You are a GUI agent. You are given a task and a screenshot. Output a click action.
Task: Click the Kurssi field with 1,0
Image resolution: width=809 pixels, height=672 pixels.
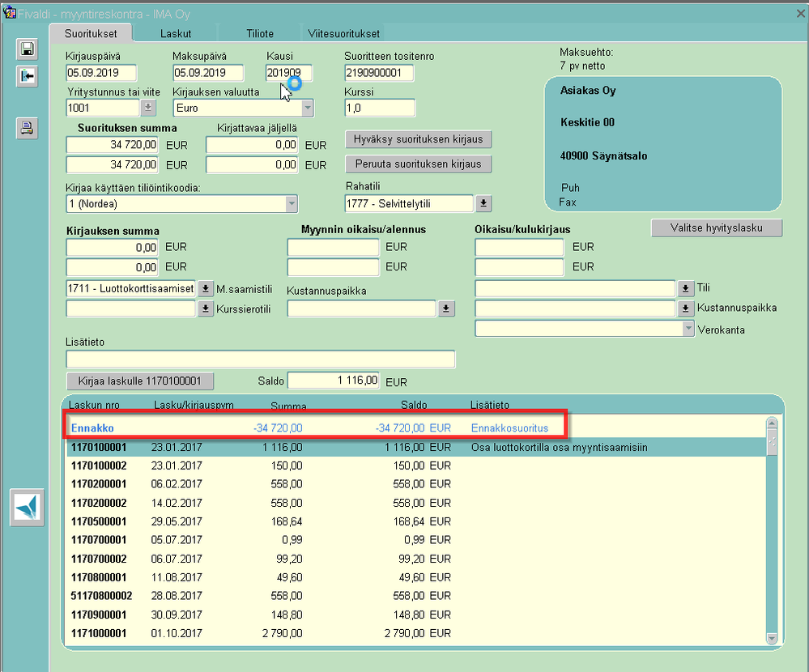380,108
